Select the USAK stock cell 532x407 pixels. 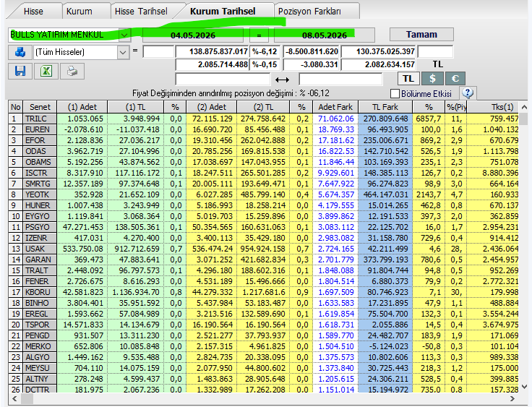pos(40,249)
